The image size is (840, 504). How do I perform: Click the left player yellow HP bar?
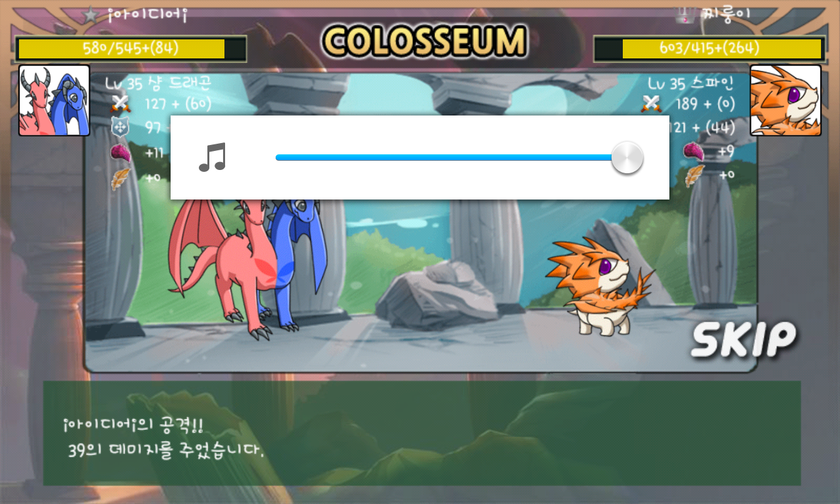pyautogui.click(x=131, y=49)
